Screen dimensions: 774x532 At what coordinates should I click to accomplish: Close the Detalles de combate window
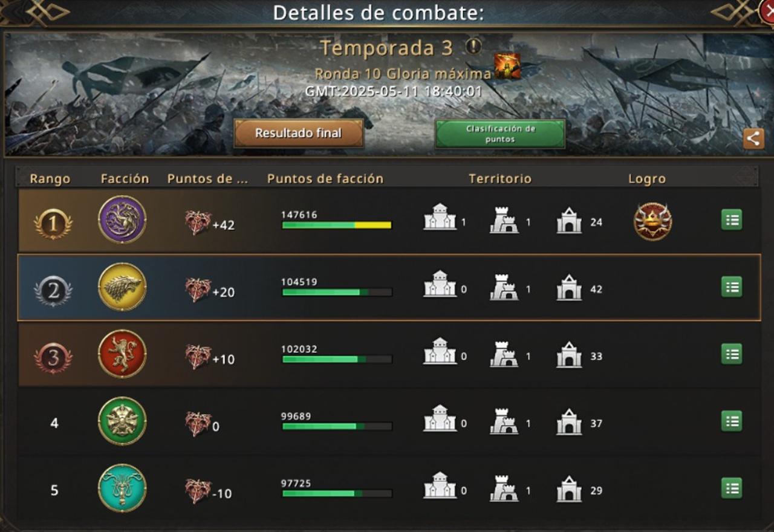[767, 10]
